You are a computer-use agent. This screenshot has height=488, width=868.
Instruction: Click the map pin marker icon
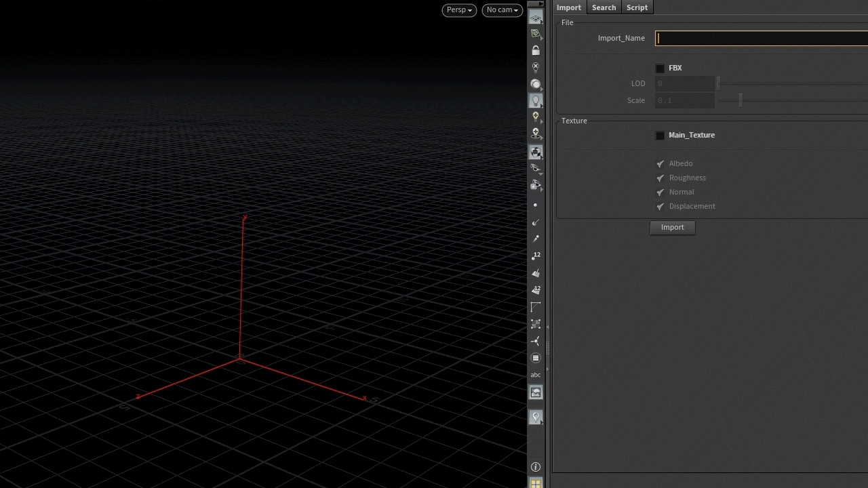pyautogui.click(x=536, y=418)
